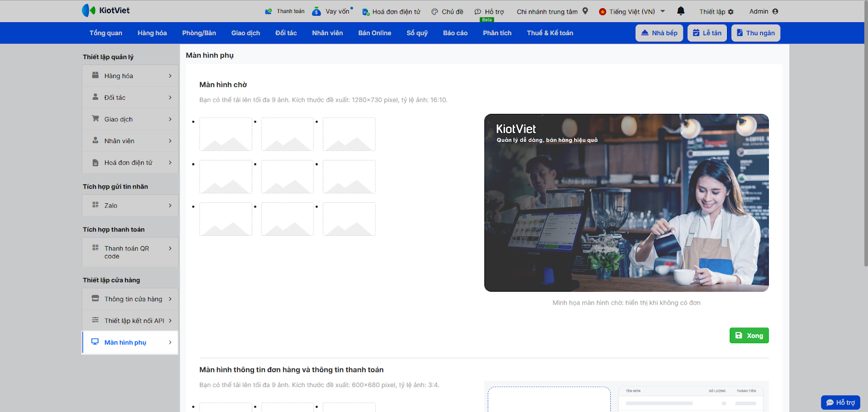Screen dimensions: 868x412
Task: Expand the chevron on the Zalo row
Action: click(170, 205)
